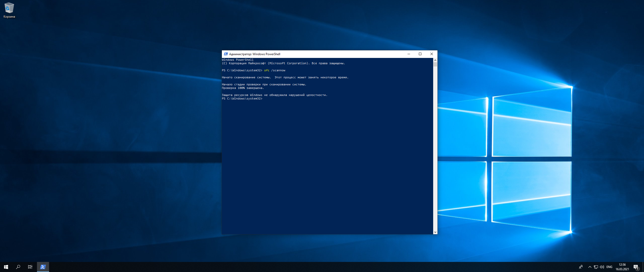The width and height of the screenshot is (644, 272).
Task: Open the Recycle Bin desktop icon
Action: (x=9, y=10)
